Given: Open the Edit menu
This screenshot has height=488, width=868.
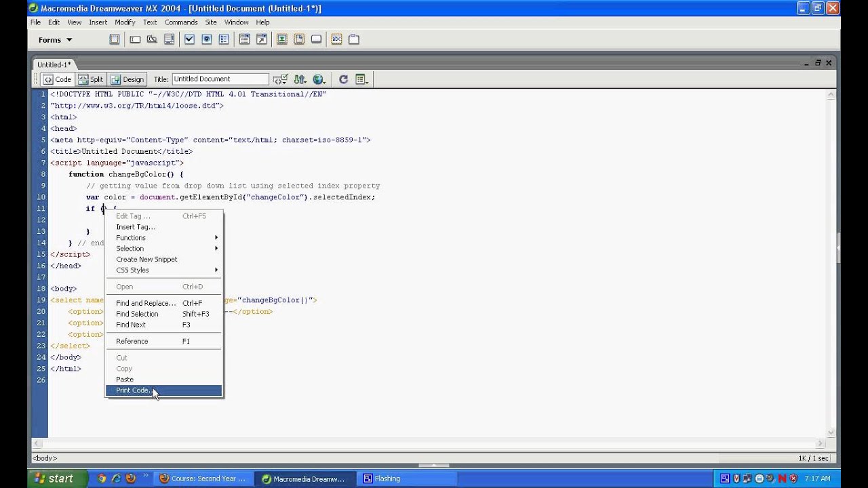Looking at the screenshot, I should [x=54, y=22].
